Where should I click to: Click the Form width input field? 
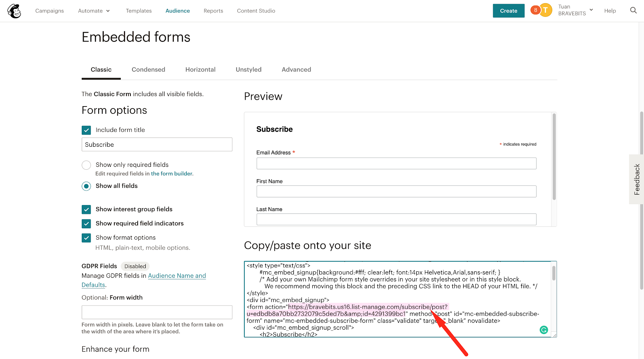[x=157, y=312]
